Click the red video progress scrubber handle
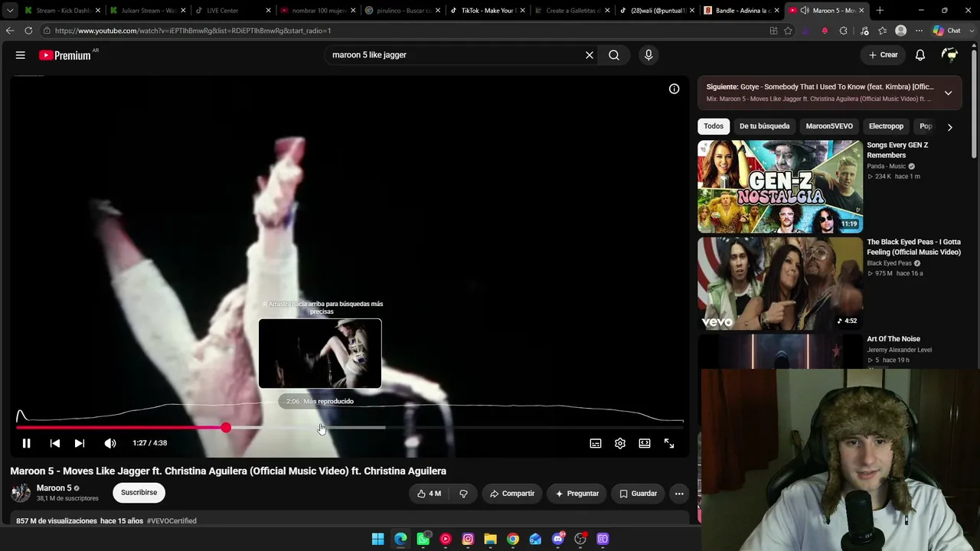980x551 pixels. [226, 428]
